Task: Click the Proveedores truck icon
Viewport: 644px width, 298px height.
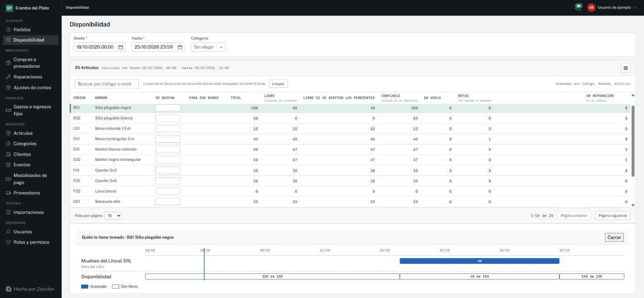Action: (9, 193)
